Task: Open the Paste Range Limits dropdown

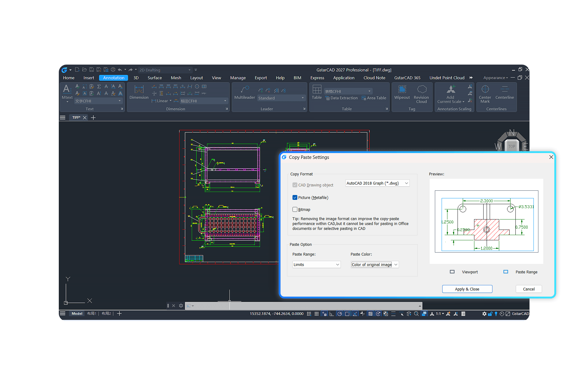Action: pos(317,264)
